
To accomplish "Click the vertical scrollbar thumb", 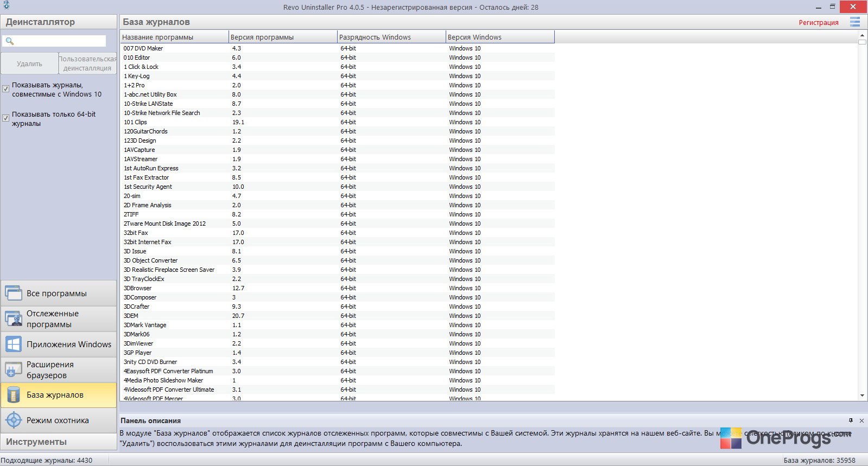I will tap(862, 41).
